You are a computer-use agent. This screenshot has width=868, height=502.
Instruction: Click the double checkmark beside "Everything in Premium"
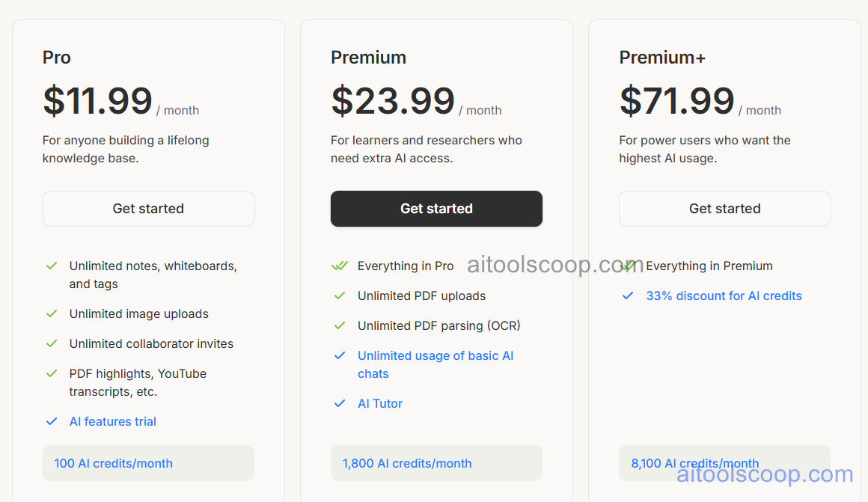pyautogui.click(x=628, y=266)
